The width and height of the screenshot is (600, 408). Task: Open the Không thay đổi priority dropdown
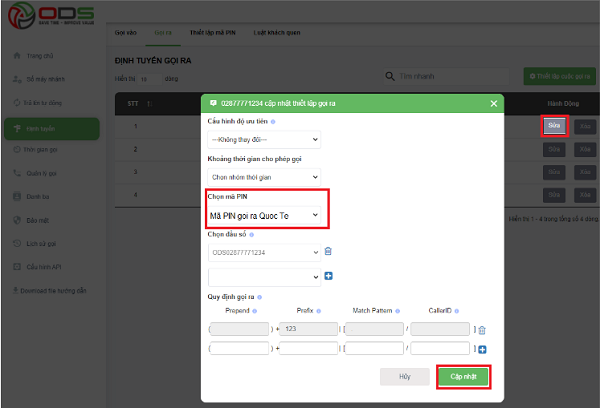pos(264,140)
